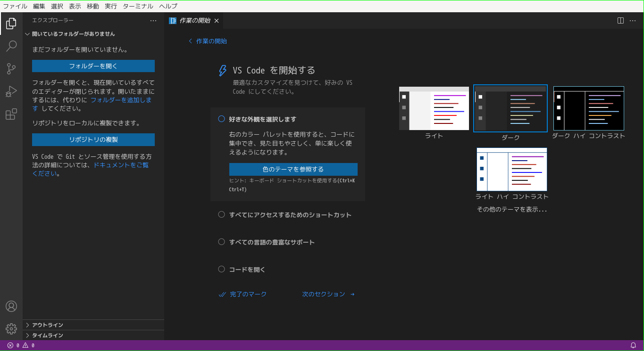
Task: Select the 好きな外観を選択します step radio
Action: [x=221, y=119]
